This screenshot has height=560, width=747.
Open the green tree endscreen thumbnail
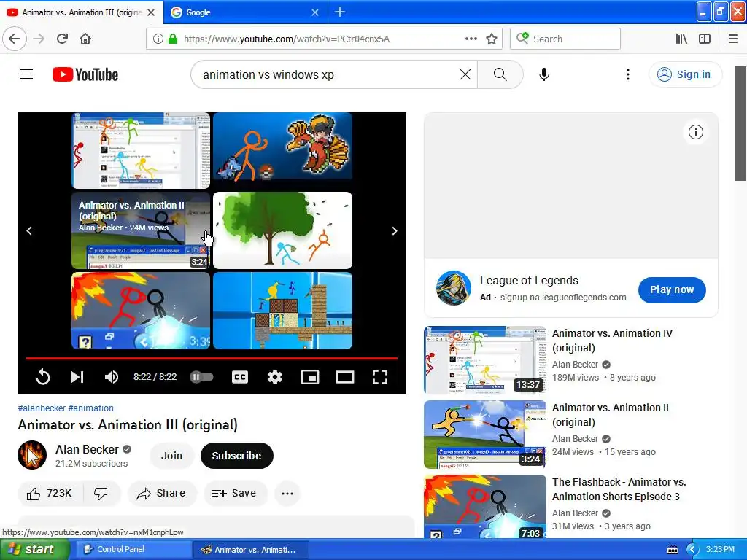tap(282, 230)
